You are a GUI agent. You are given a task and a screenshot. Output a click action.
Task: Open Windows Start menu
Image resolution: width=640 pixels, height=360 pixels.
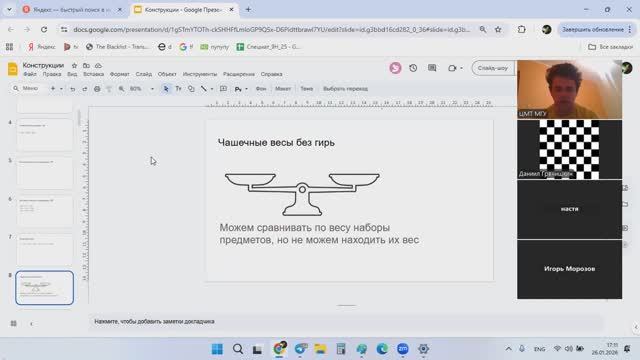[217, 349]
